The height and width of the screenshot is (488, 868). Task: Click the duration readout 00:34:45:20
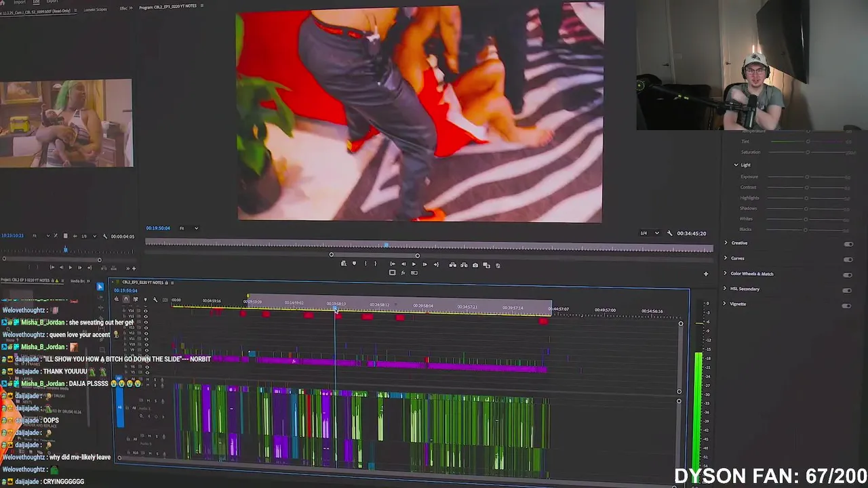pyautogui.click(x=692, y=233)
